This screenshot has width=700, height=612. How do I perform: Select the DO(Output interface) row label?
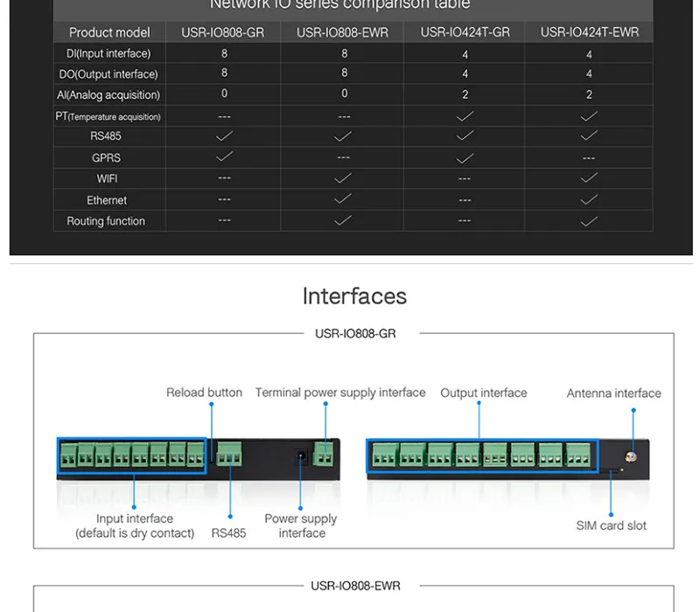click(x=108, y=74)
